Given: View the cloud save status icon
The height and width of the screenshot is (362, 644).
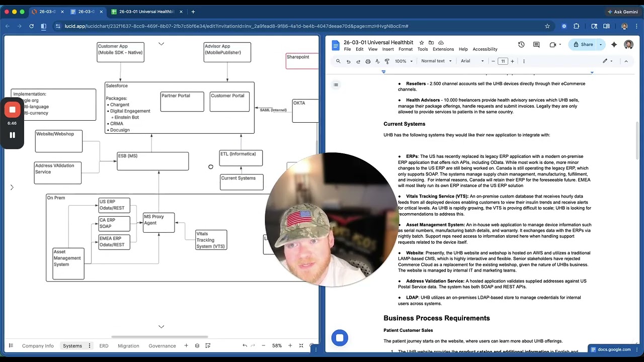Looking at the screenshot, I should click(441, 43).
